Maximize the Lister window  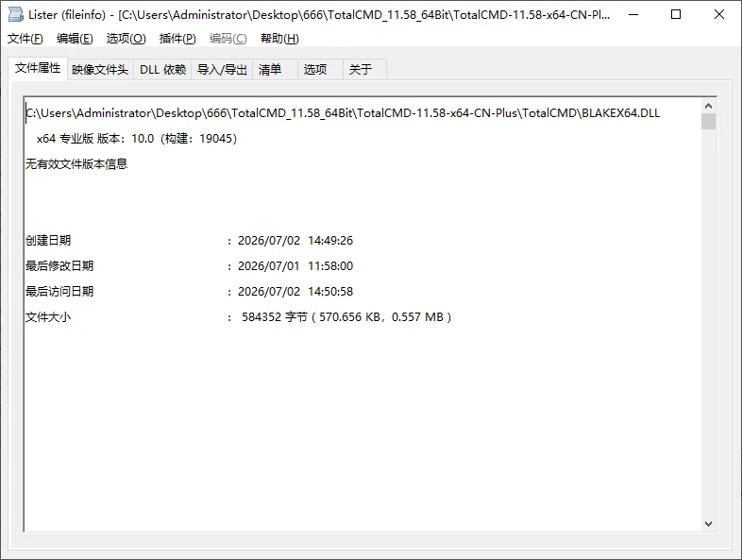(676, 15)
